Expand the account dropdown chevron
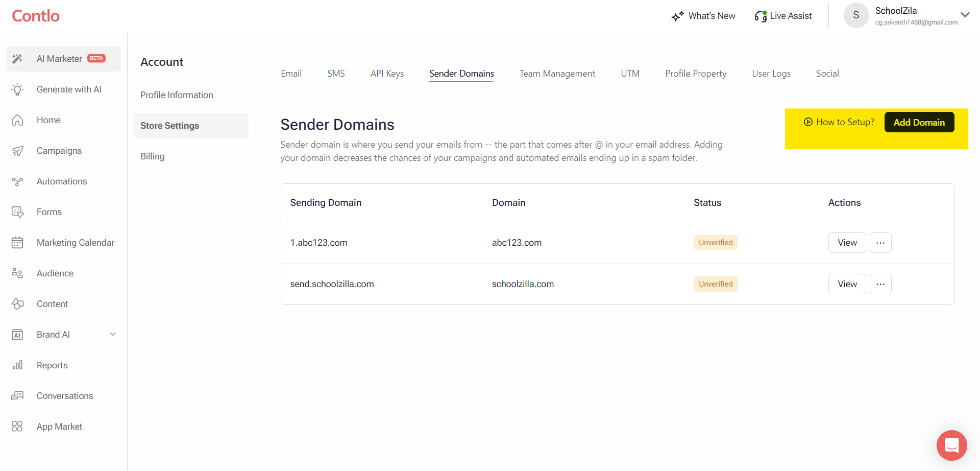 [x=965, y=15]
